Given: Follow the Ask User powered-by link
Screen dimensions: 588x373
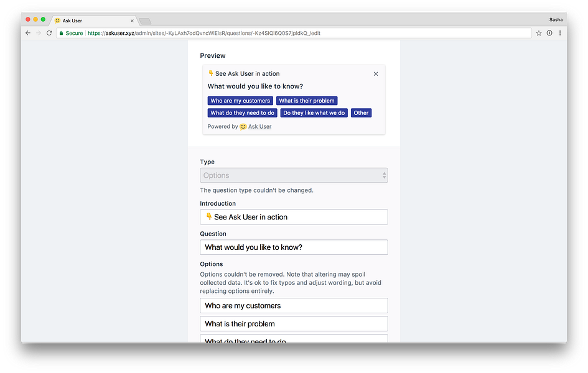Looking at the screenshot, I should tap(259, 127).
